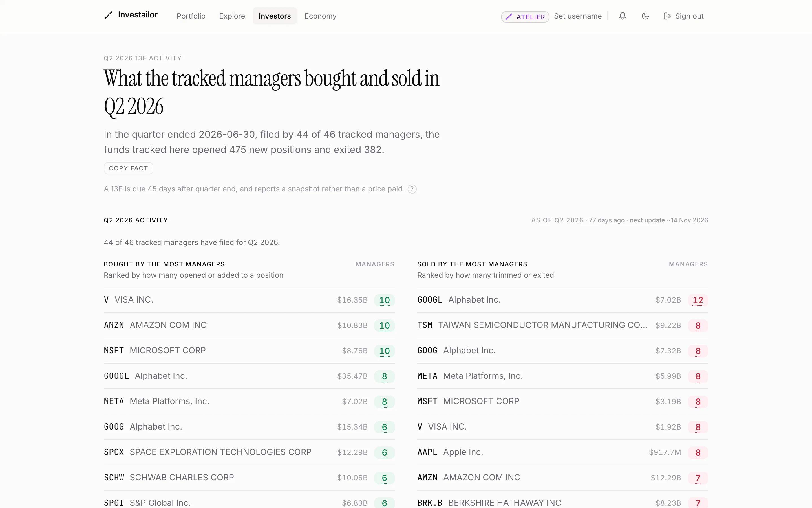Click MANAGERS header in the bought table
Screen dimensions: 812x508
point(375,264)
